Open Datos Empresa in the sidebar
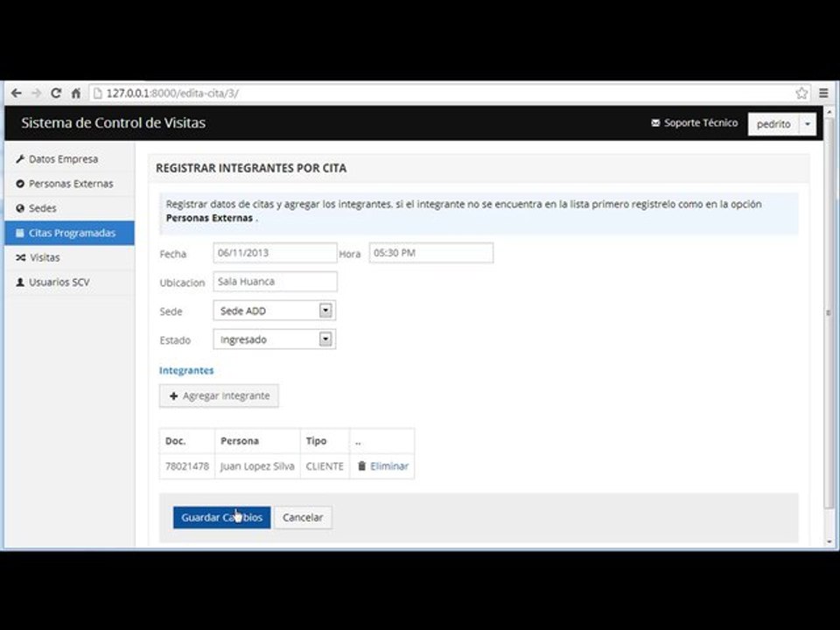The image size is (840, 630). point(70,159)
